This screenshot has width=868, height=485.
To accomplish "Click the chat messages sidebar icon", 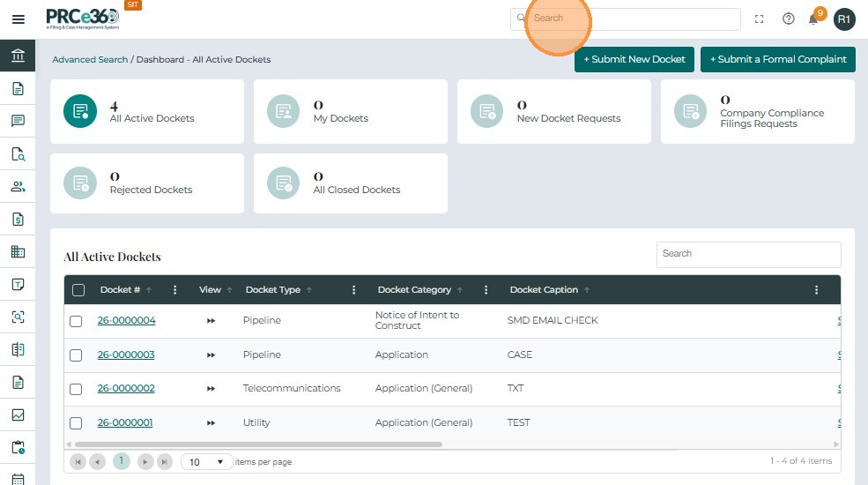I will (18, 121).
